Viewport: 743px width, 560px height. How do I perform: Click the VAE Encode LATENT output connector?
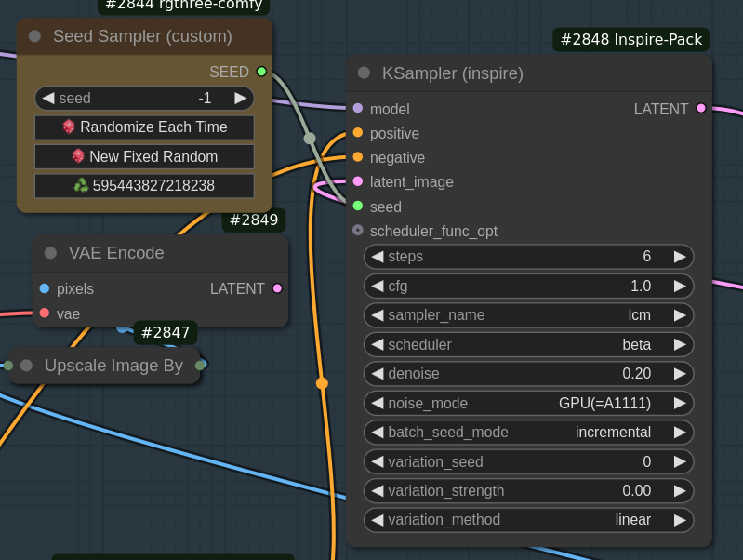pos(277,288)
